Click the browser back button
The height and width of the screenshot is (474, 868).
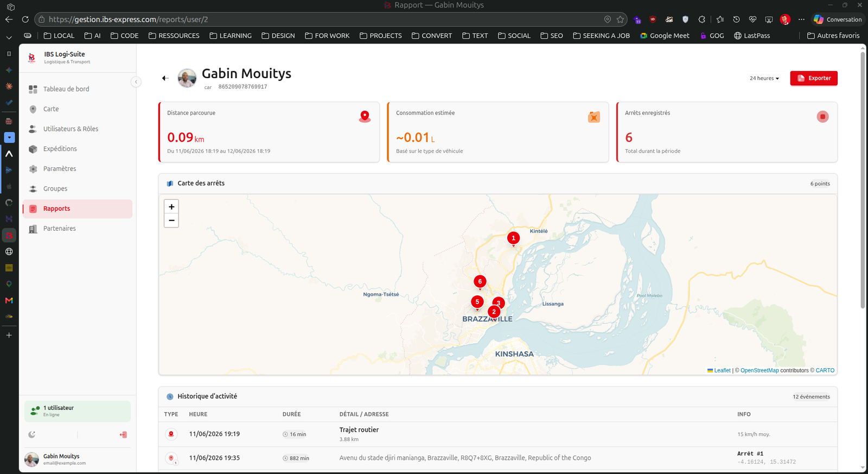pos(9,20)
